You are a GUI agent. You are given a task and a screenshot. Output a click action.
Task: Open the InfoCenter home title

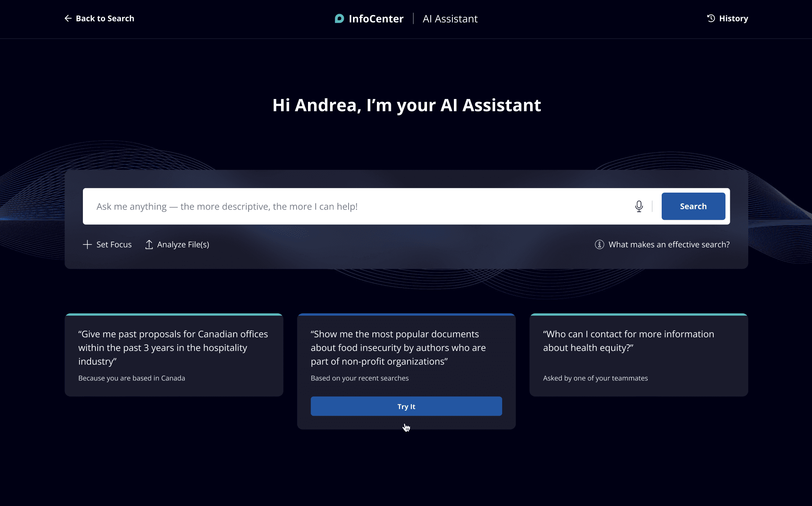(x=376, y=19)
